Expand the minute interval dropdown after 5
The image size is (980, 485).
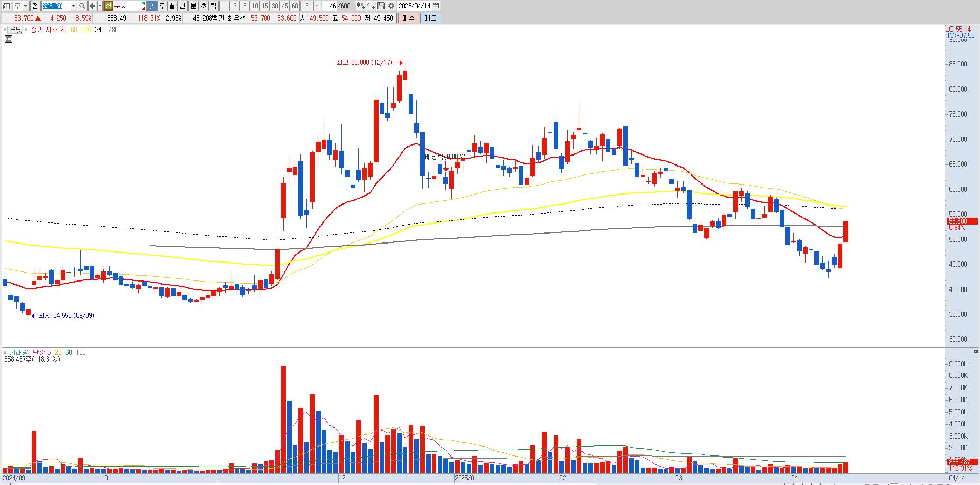317,6
